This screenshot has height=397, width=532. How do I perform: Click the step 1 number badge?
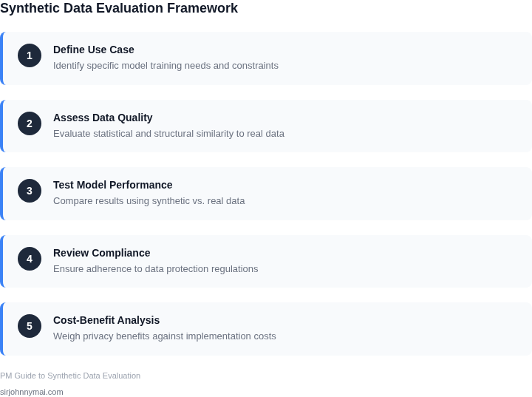coord(30,55)
